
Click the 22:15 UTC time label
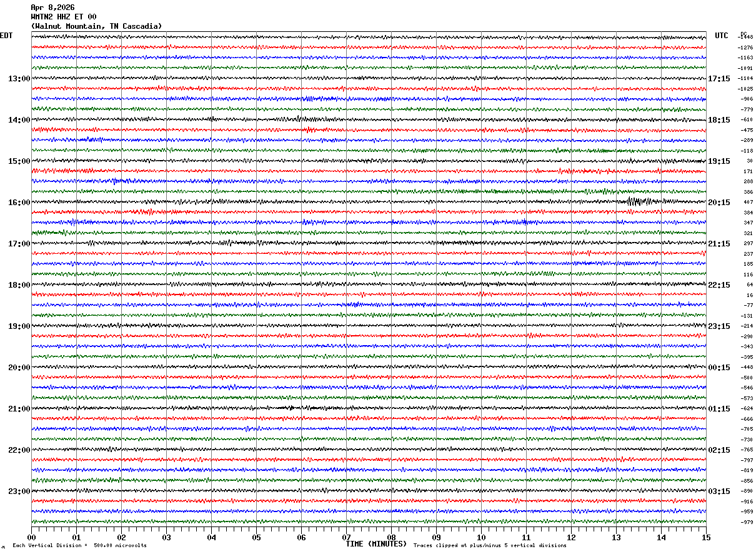[x=719, y=285]
